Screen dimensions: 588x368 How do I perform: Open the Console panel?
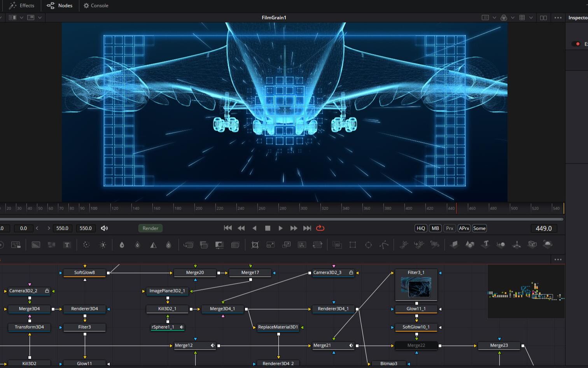[96, 5]
